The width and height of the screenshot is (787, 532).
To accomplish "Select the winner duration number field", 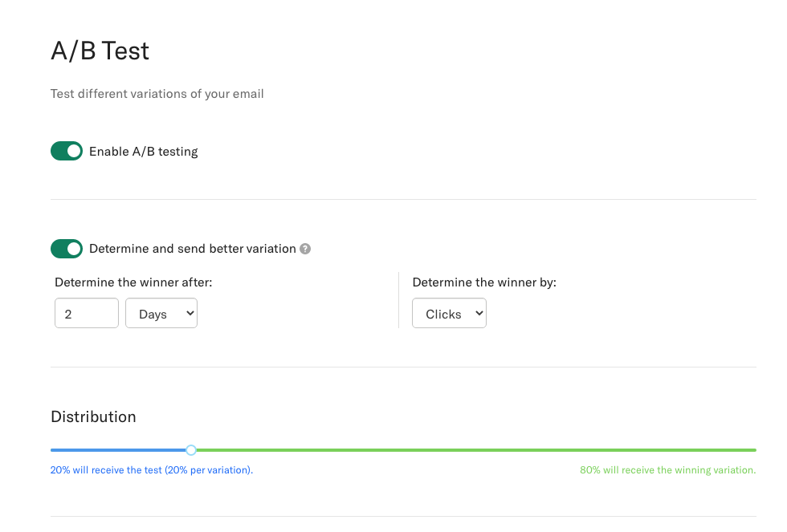I will click(x=86, y=313).
